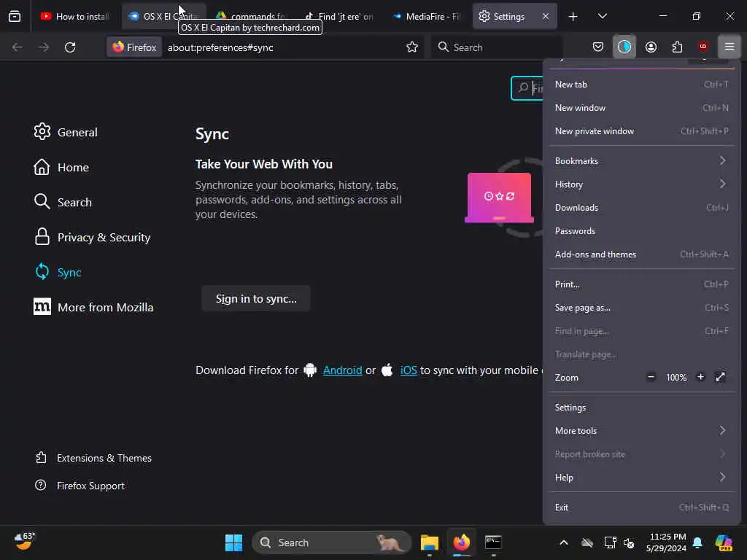Open the extensions puzzle-piece icon
The image size is (747, 560).
tap(677, 47)
